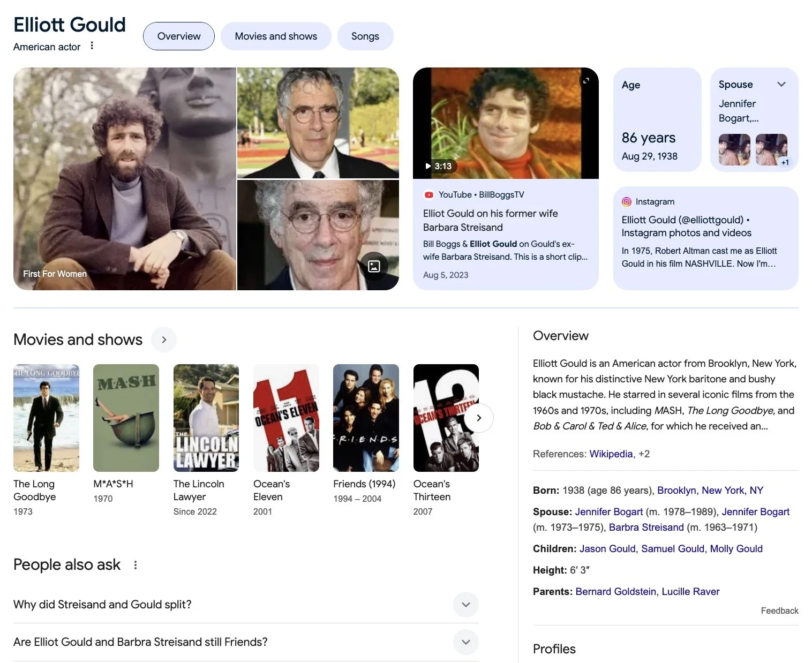Screen dimensions: 812x663
Task: Click the first spouse thumbnail photo
Action: pyautogui.click(x=734, y=149)
